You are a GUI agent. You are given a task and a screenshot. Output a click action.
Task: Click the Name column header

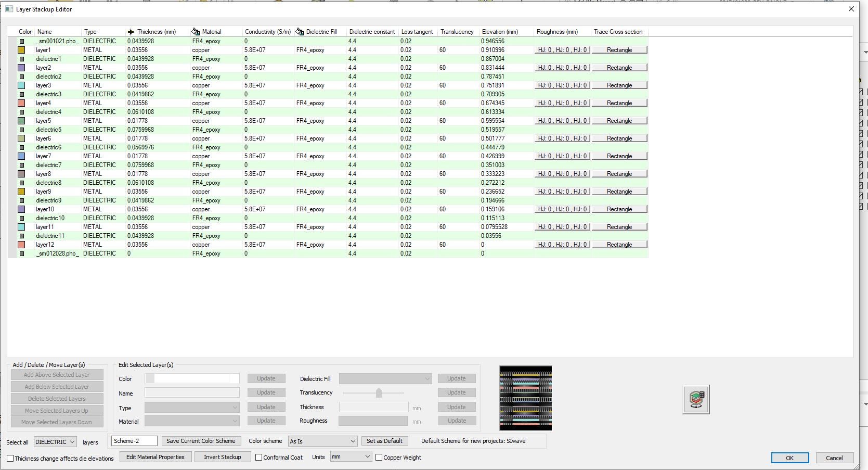pyautogui.click(x=45, y=32)
